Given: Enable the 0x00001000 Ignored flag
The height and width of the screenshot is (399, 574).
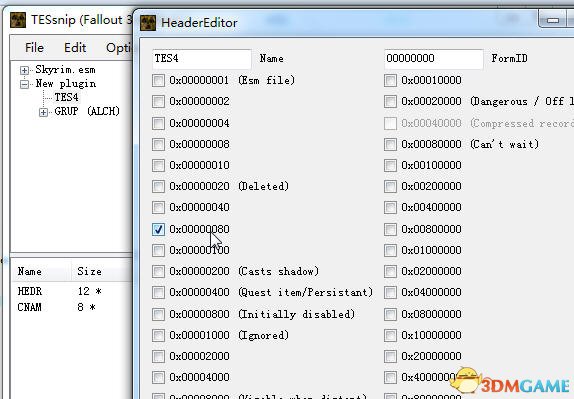Looking at the screenshot, I should [x=159, y=335].
